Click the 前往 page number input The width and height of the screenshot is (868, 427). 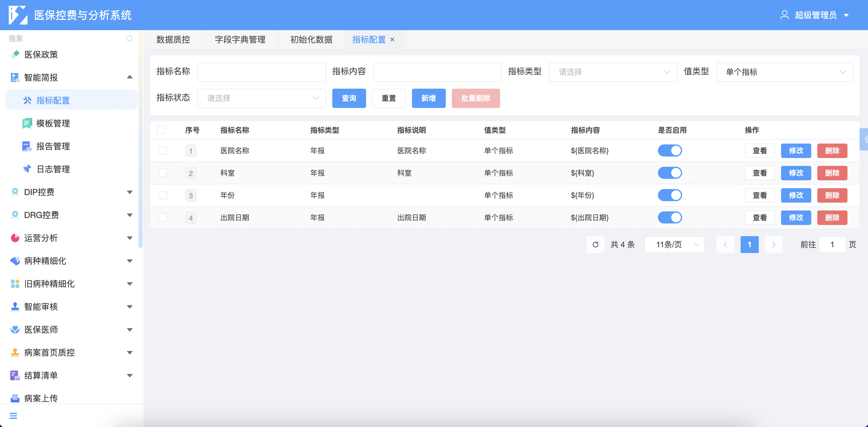pos(832,245)
